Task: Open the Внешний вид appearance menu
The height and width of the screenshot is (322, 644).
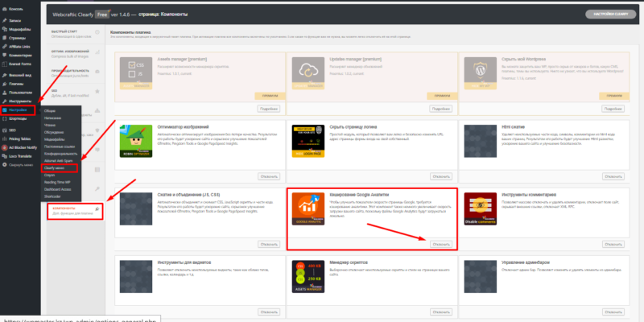Action: click(x=20, y=75)
